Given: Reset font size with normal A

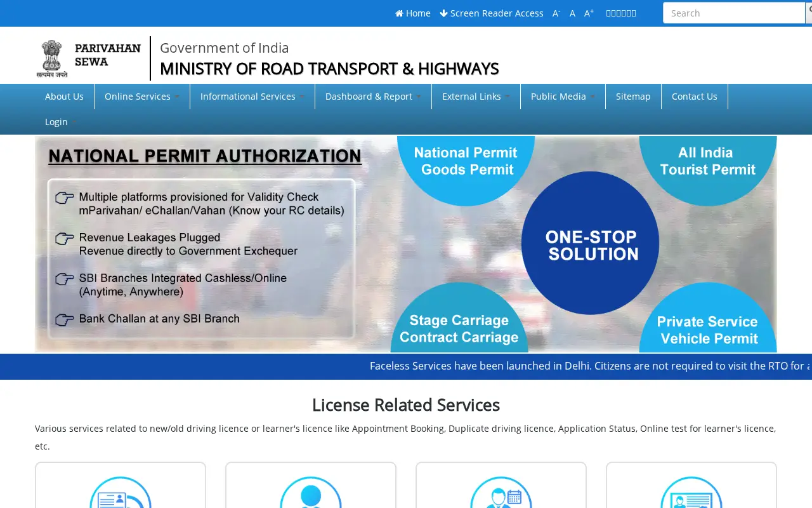Looking at the screenshot, I should point(572,13).
